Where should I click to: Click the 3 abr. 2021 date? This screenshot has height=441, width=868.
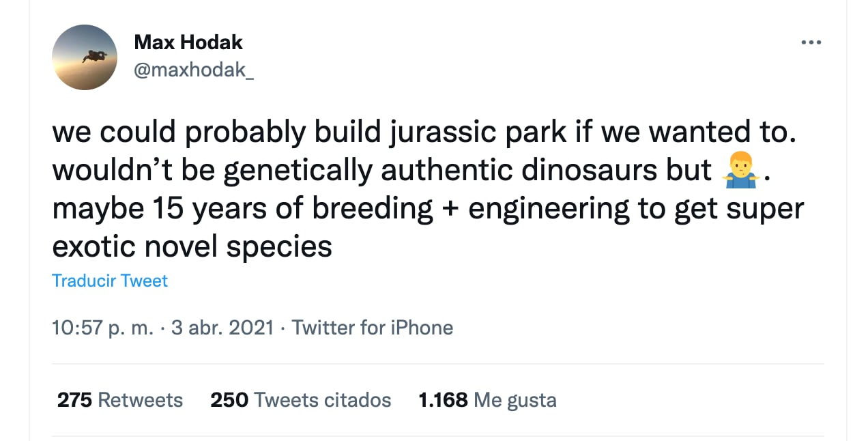coord(222,328)
